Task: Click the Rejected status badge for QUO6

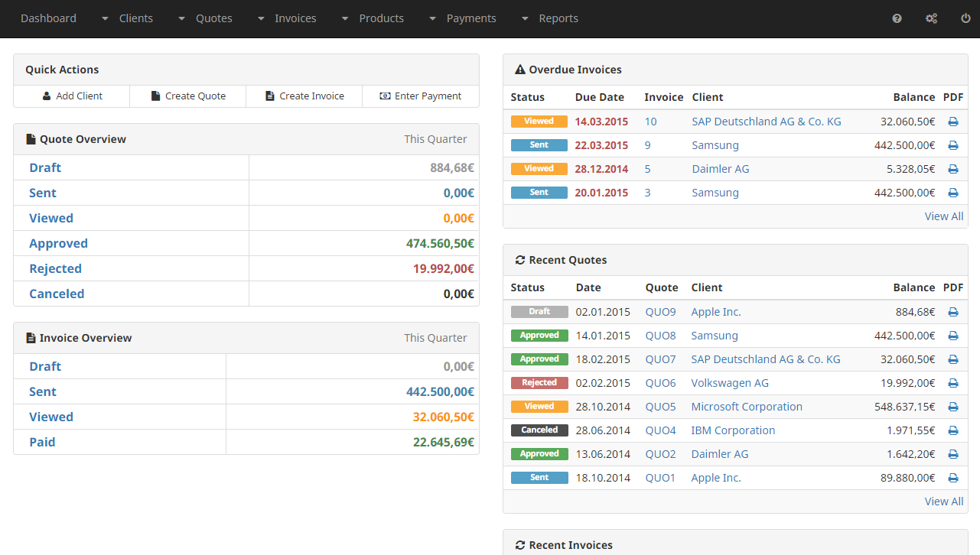Action: 539,383
